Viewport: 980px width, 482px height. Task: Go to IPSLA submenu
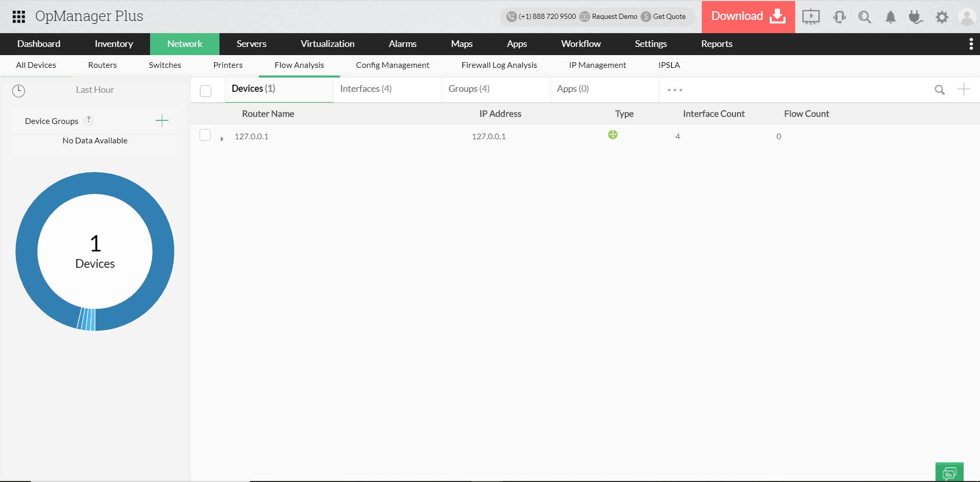(x=669, y=65)
